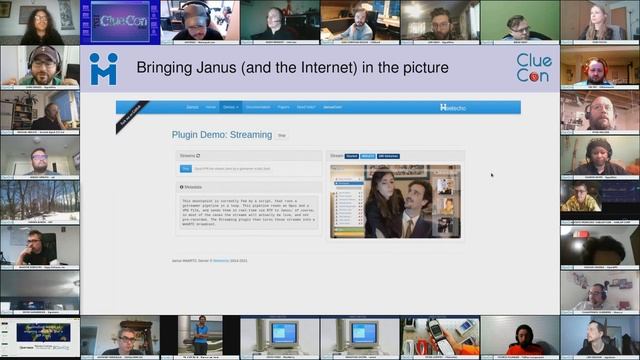The width and height of the screenshot is (640, 360).
Task: Open the Home navbar item
Action: (211, 107)
